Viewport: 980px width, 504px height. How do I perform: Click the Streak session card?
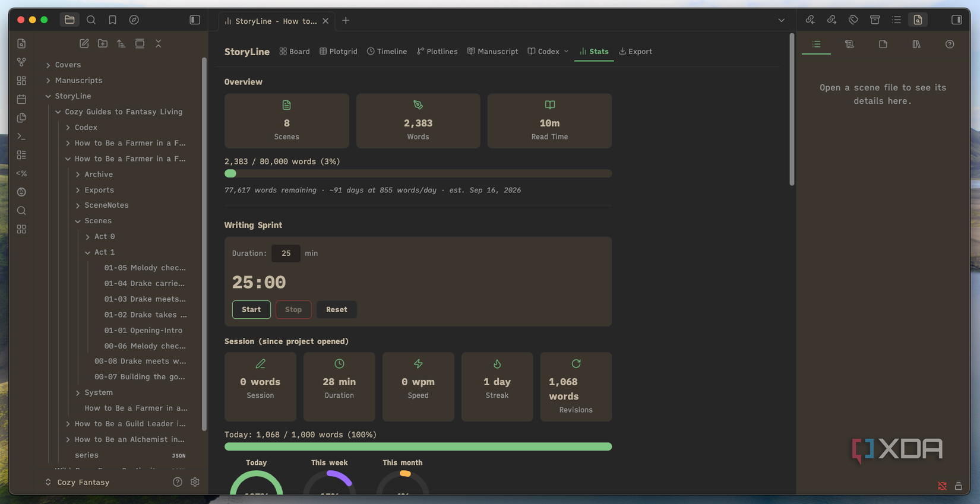coord(497,386)
